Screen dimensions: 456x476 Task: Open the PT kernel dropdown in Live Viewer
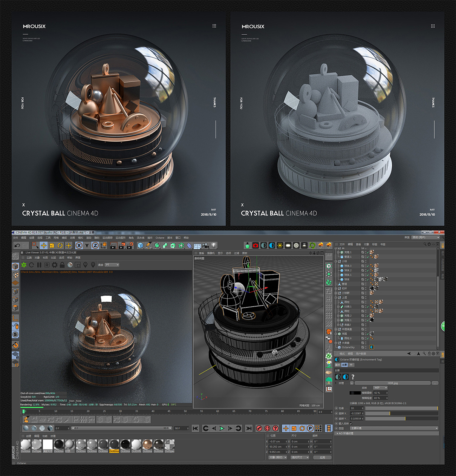[x=112, y=265]
